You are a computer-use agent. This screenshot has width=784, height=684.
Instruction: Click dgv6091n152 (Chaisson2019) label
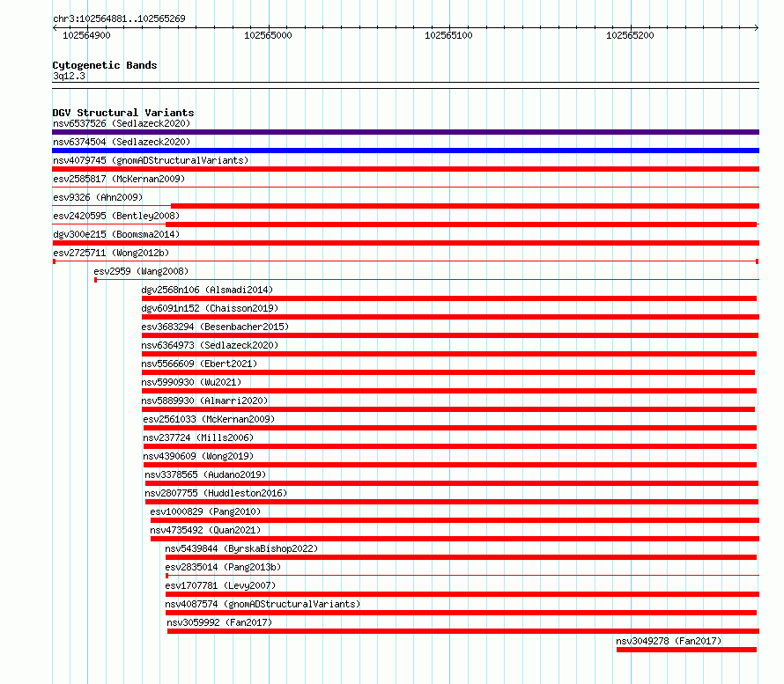(210, 308)
